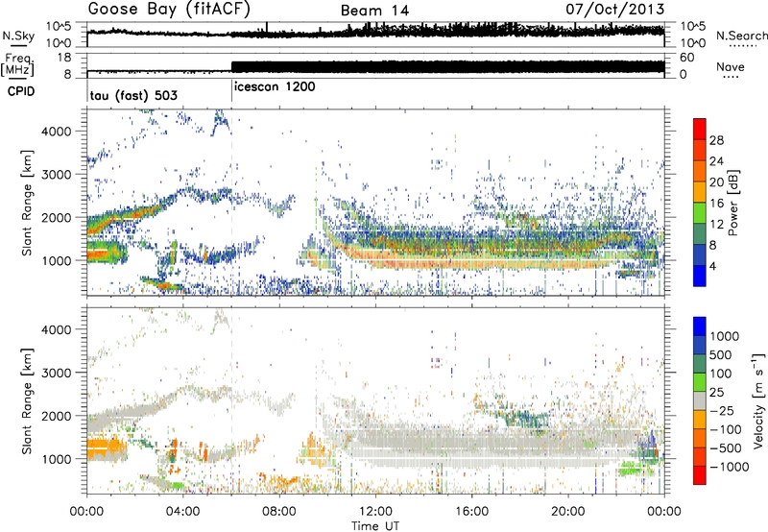Click the '10^5' tick left of the noise panel
768x532 pixels.
pyautogui.click(x=59, y=27)
